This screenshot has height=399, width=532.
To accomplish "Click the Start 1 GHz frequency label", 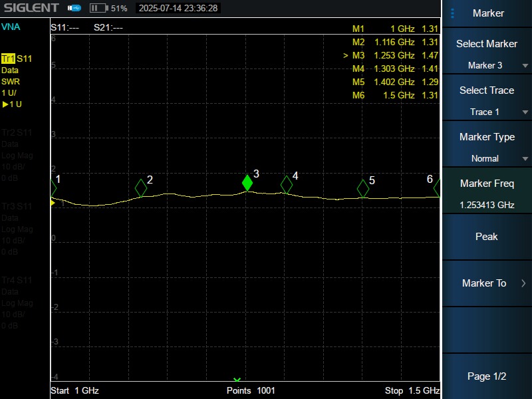I will click(74, 390).
